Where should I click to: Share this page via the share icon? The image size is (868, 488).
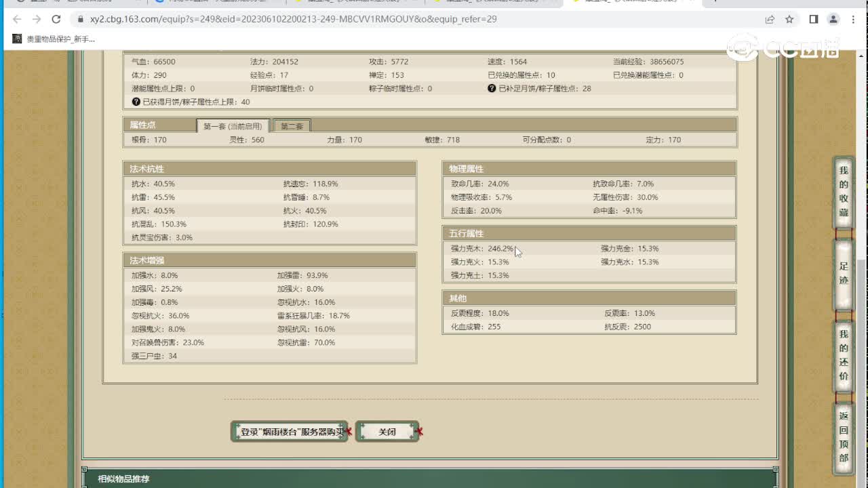pyautogui.click(x=770, y=20)
